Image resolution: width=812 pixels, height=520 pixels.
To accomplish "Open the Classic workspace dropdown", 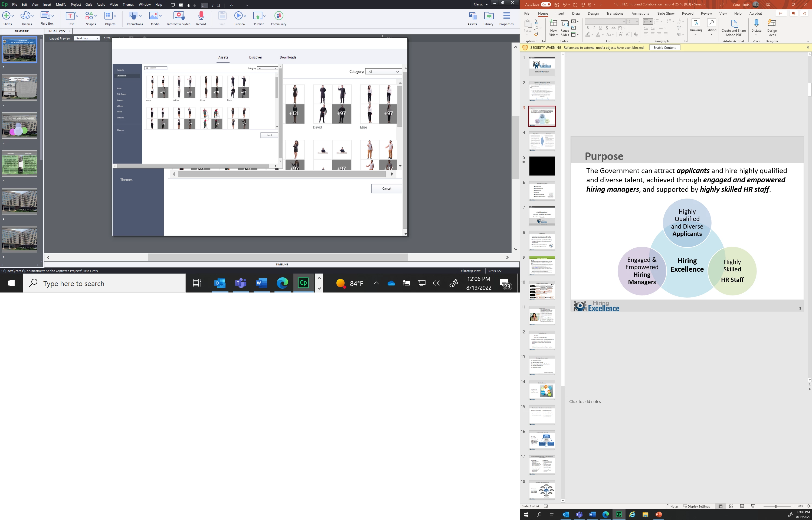I will 481,4.
